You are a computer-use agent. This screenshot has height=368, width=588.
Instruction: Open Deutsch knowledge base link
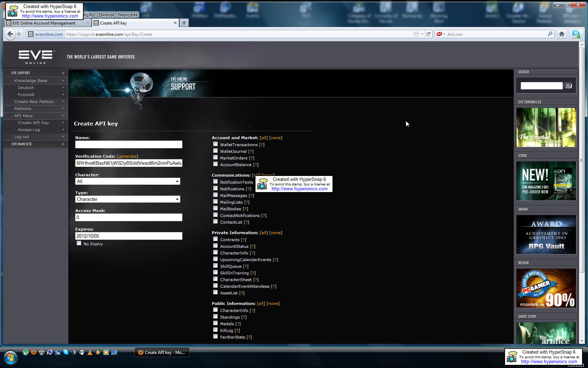pos(26,88)
